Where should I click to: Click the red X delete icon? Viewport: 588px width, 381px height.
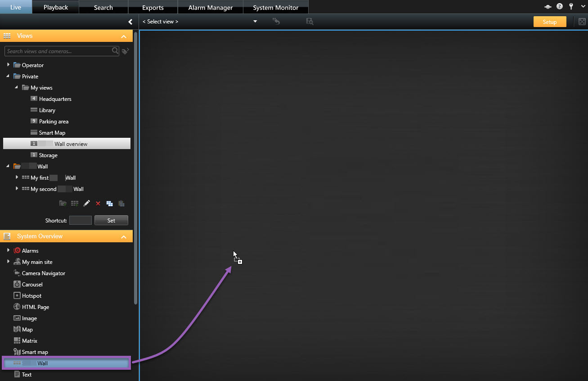98,204
